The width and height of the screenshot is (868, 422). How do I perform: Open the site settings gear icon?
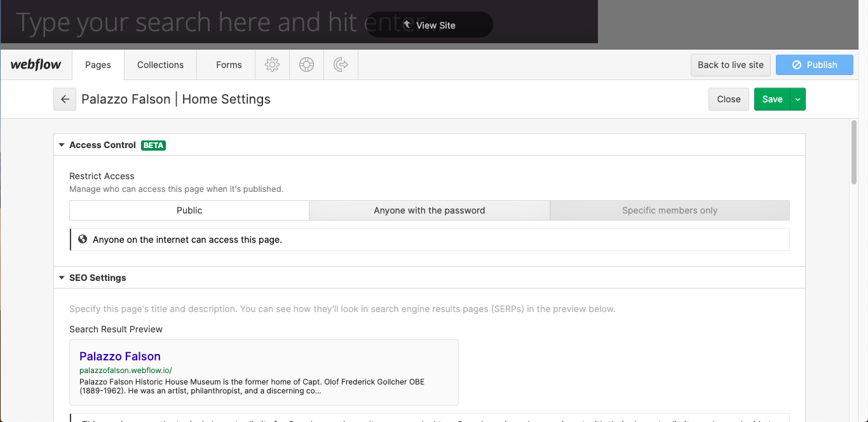pyautogui.click(x=272, y=65)
